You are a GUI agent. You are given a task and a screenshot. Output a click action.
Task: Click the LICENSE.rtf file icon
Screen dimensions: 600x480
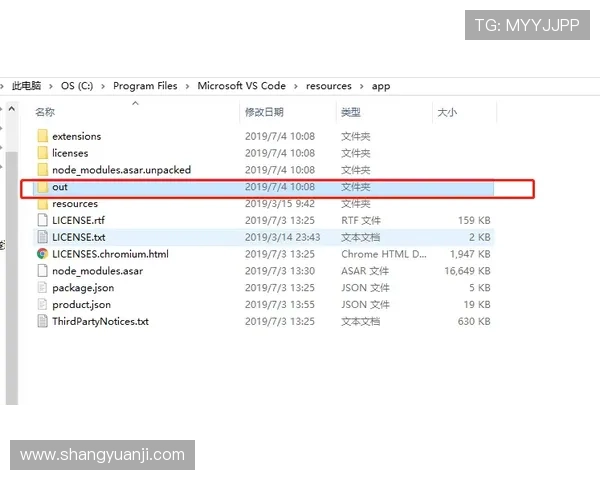point(42,220)
